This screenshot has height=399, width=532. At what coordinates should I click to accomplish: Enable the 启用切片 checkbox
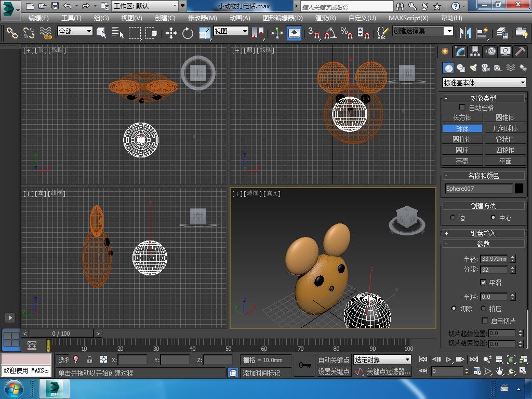click(x=485, y=321)
